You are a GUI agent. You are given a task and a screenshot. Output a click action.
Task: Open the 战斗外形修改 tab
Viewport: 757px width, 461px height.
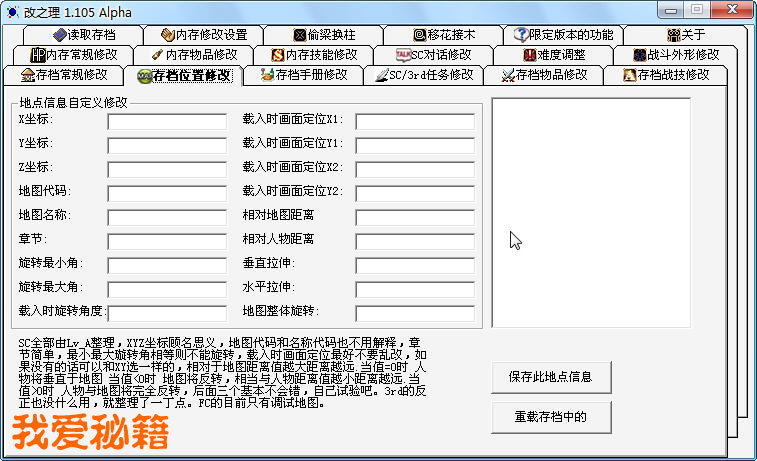point(676,55)
